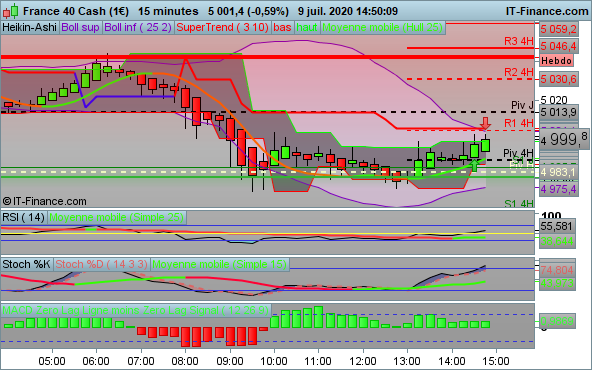Screen dimensions: 592x370
Task: Click the red 'bas' SuperTrend label
Action: click(x=282, y=28)
